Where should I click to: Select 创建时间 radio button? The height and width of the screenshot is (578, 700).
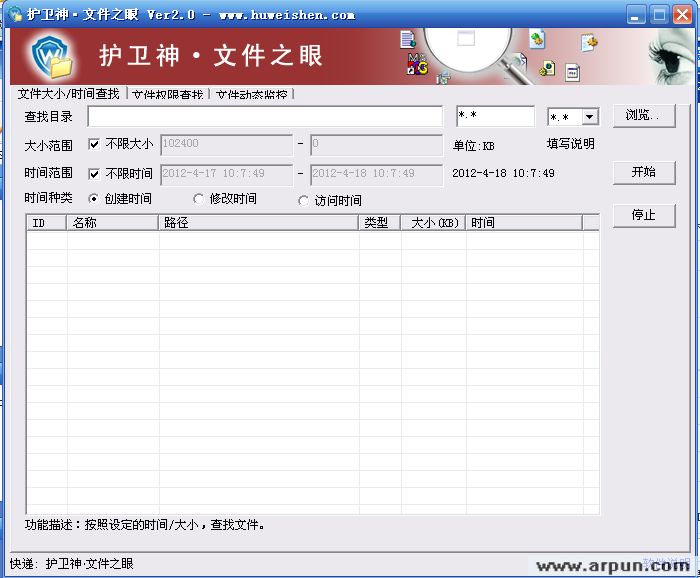click(95, 199)
